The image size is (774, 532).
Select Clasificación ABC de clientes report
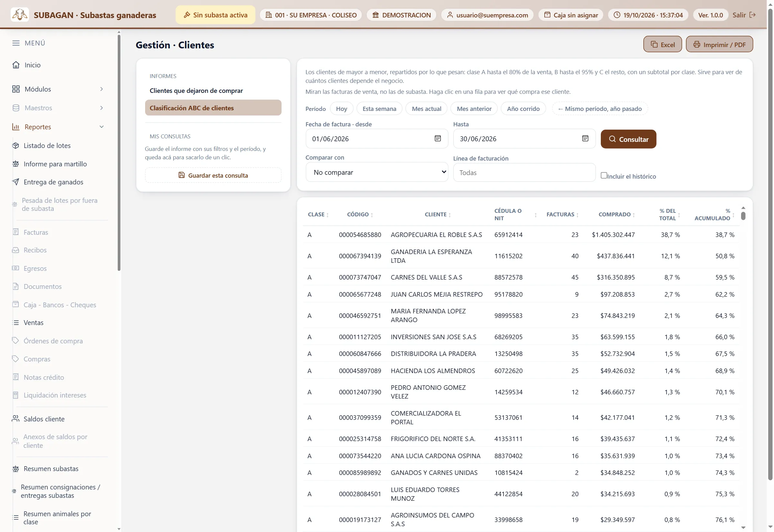coord(213,108)
